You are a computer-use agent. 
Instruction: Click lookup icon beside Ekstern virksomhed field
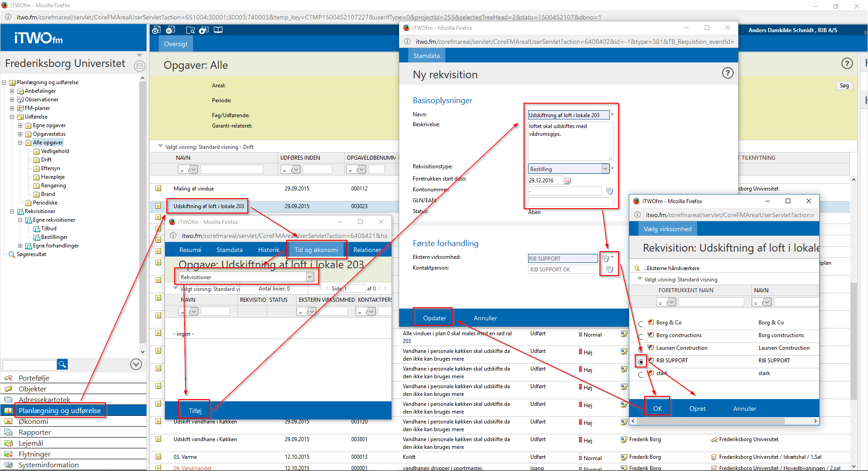tap(605, 258)
